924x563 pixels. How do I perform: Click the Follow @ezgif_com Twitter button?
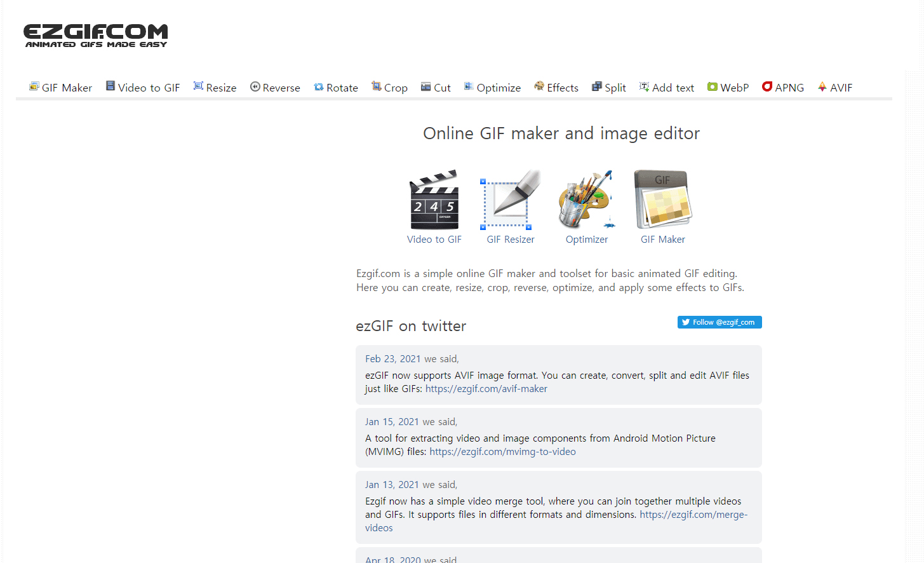720,322
